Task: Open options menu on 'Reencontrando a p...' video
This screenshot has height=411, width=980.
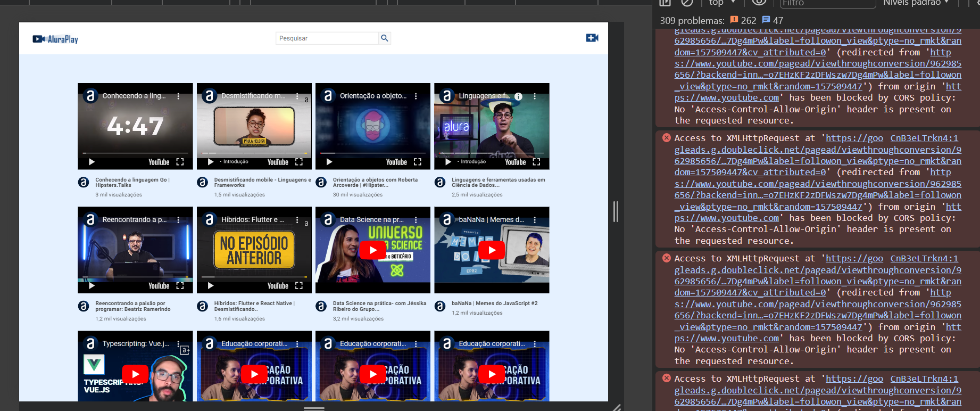Action: 178,220
